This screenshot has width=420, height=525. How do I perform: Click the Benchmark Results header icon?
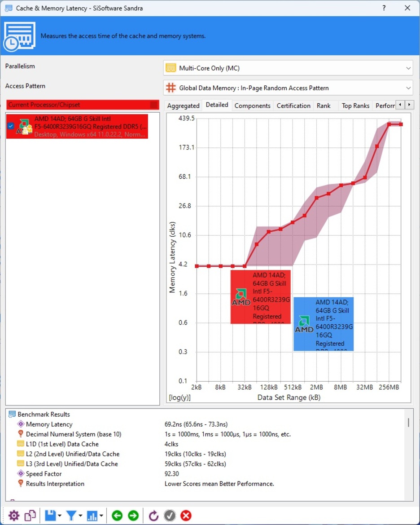12,414
